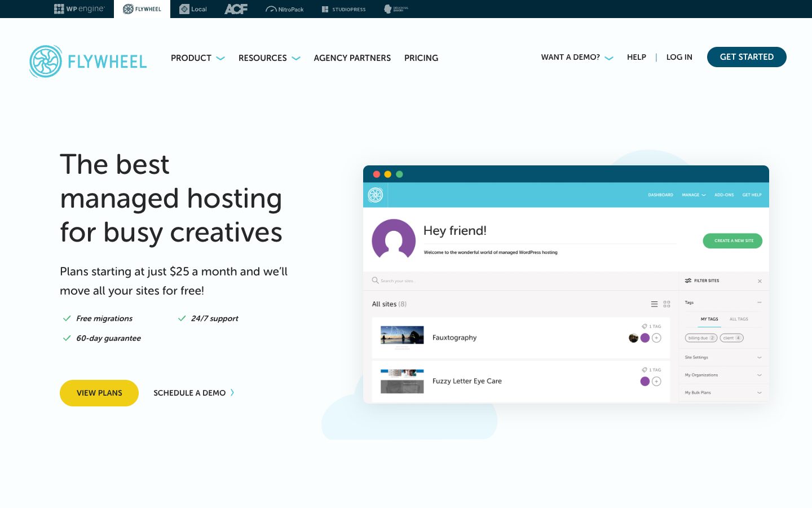Screen dimensions: 812x508
Task: Open the Delicious Brains brand link
Action: 396,9
